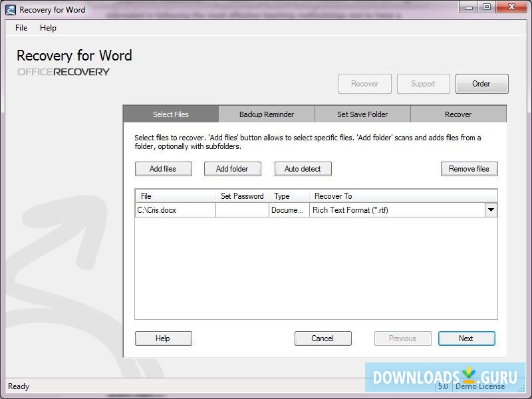Click the Help button below the file list
532x399 pixels.
pyautogui.click(x=163, y=338)
